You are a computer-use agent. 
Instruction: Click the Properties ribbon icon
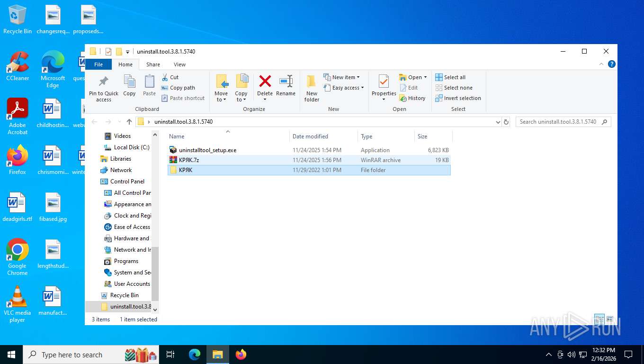tap(384, 82)
